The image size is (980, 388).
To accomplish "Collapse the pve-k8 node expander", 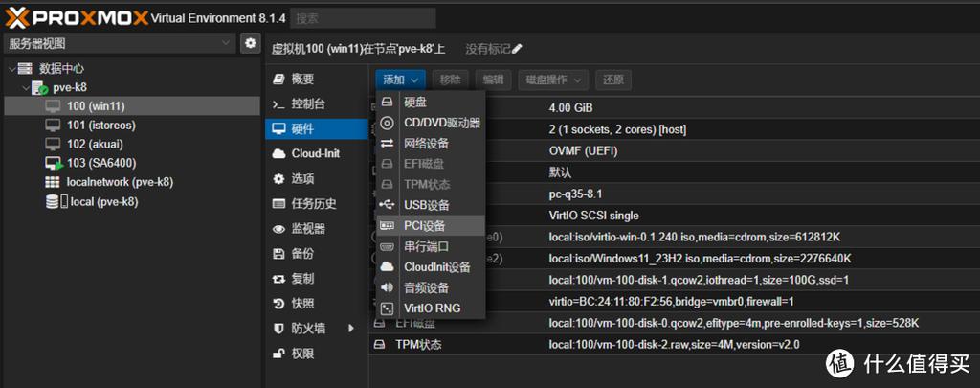I will pos(26,87).
